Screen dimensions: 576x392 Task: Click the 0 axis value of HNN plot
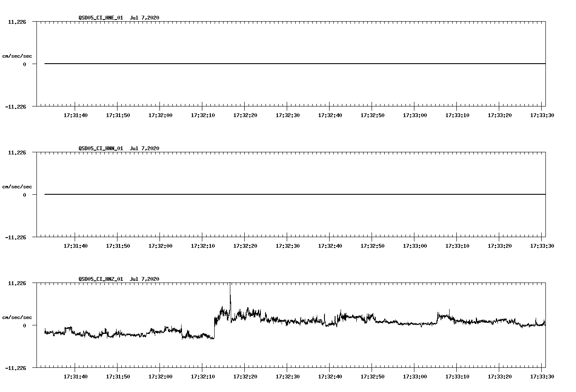(x=25, y=195)
